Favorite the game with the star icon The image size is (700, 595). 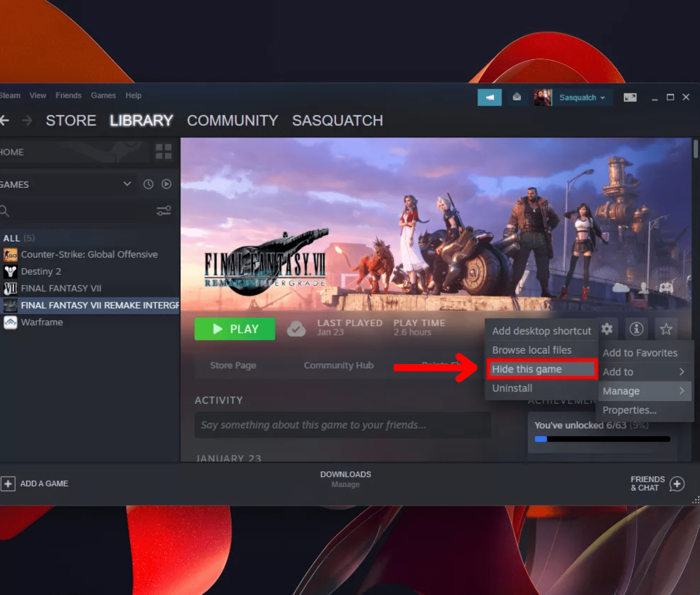666,329
